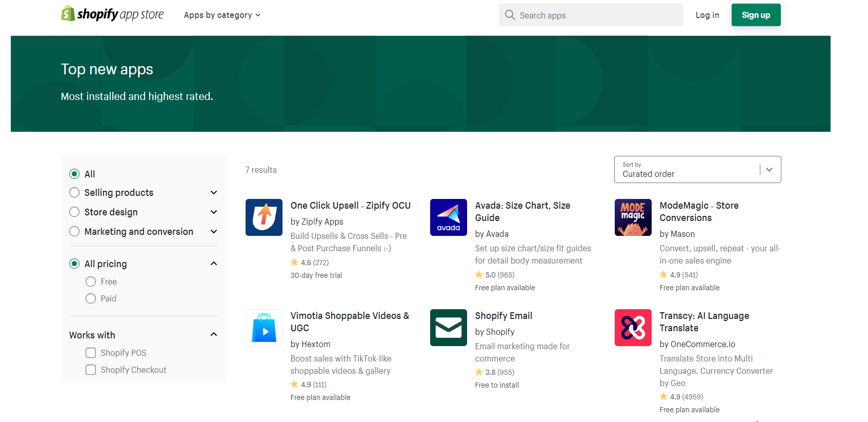Select the Store design radio button

pyautogui.click(x=74, y=212)
